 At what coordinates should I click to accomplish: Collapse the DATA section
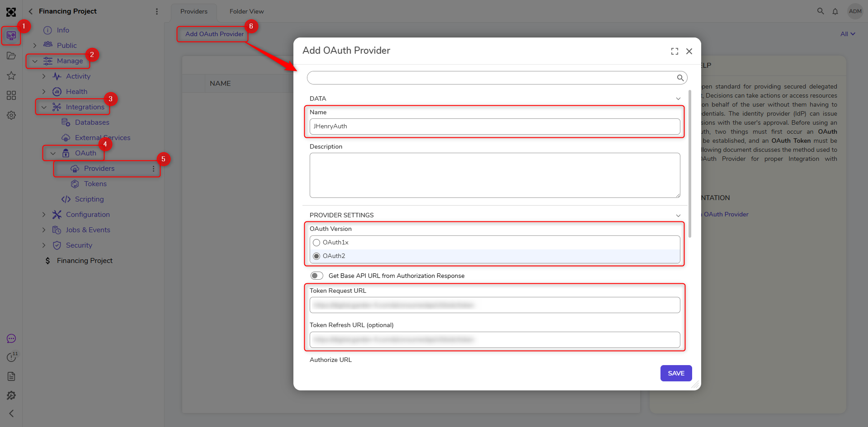coord(678,99)
